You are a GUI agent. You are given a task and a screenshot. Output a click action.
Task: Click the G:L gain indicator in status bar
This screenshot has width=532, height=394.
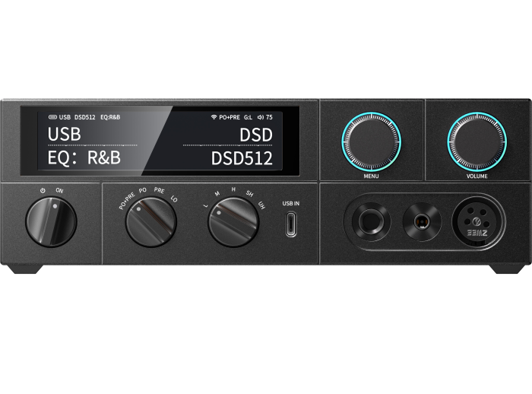click(248, 117)
